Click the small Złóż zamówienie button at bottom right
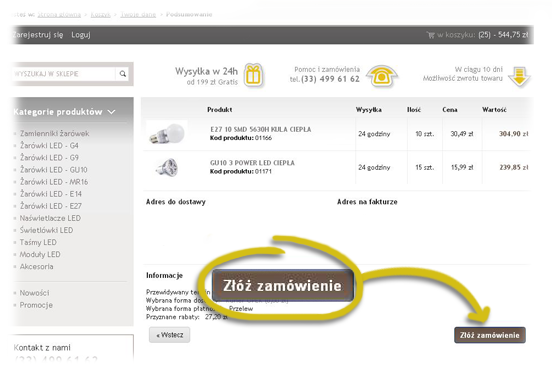552x377 pixels. click(490, 335)
